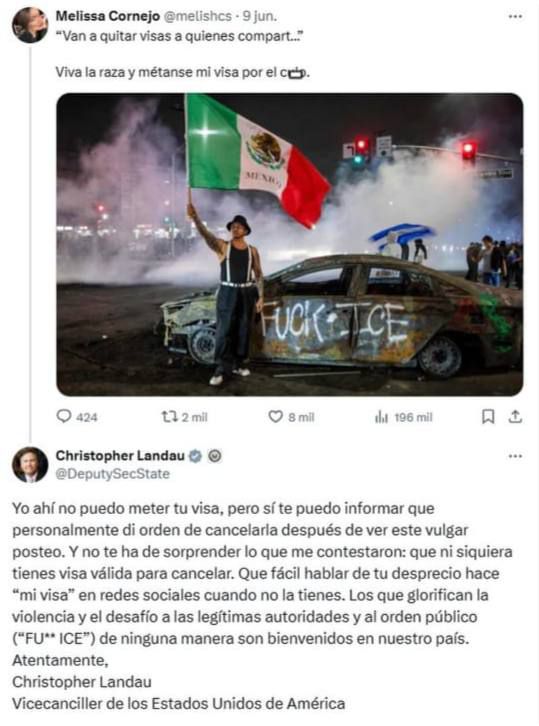The width and height of the screenshot is (539, 726).
Task: Open Christopher Landau's profile avatar
Action: 30,465
